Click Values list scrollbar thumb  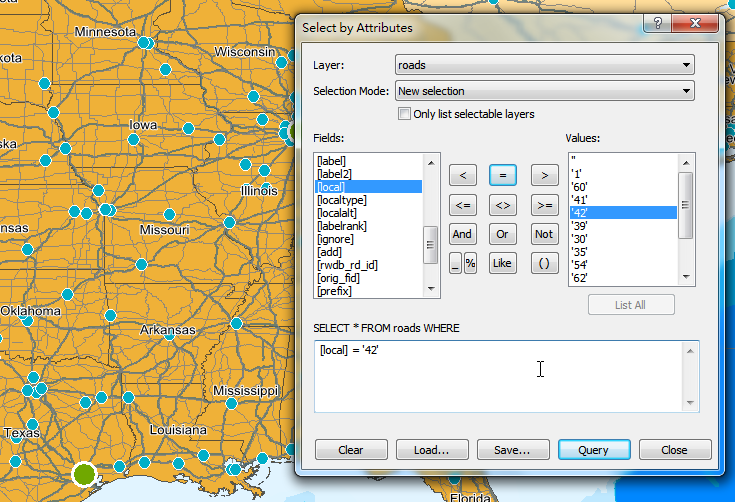(x=685, y=205)
